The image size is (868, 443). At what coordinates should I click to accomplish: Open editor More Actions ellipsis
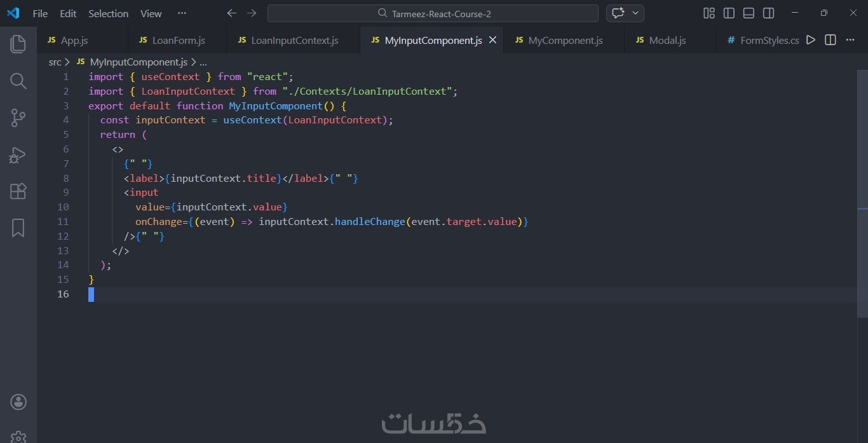click(x=850, y=40)
